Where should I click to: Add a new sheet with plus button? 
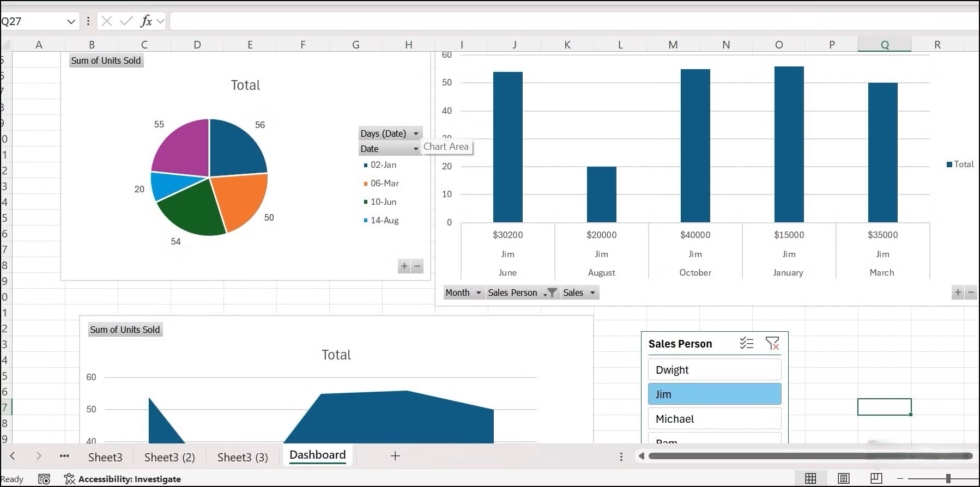click(x=395, y=456)
